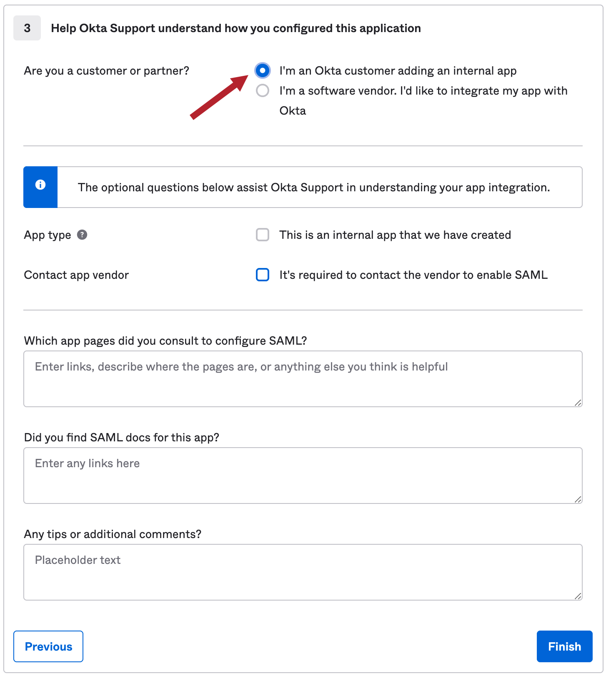616x686 pixels.
Task: Click into the SAML docs links field
Action: pos(303,475)
